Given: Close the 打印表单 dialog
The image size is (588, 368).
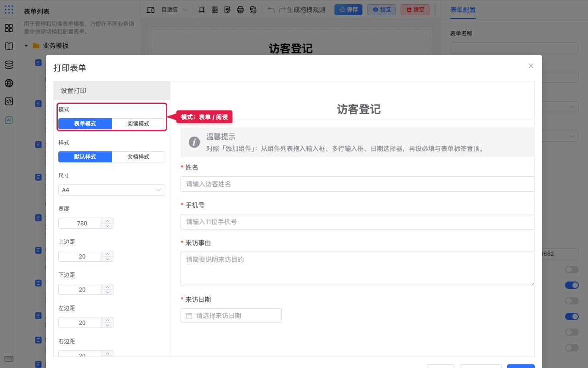Looking at the screenshot, I should (x=531, y=66).
